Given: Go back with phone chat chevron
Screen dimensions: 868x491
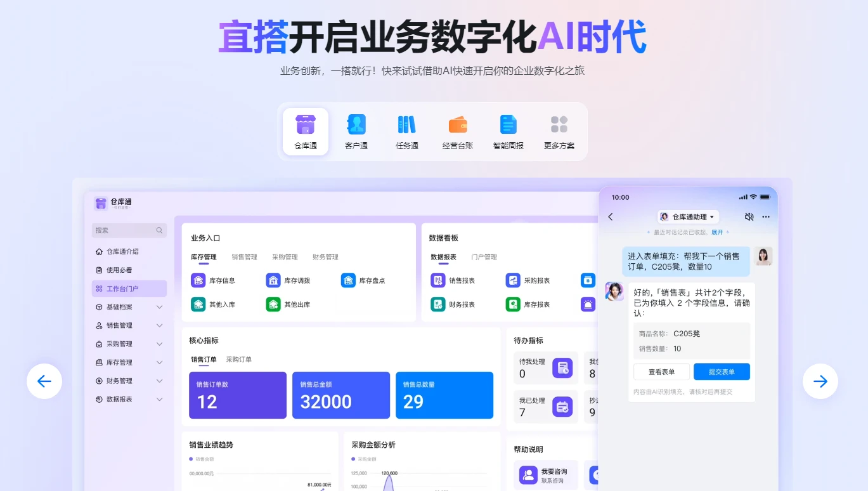Looking at the screenshot, I should [x=611, y=217].
